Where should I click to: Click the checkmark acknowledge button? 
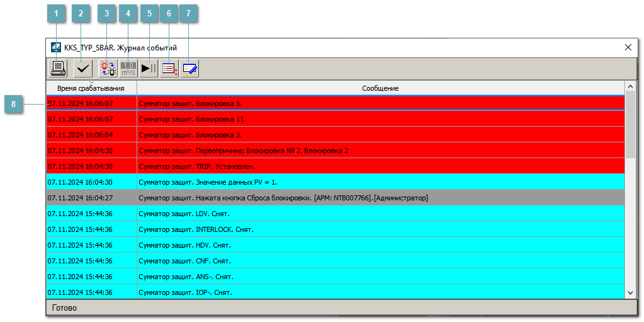(82, 68)
